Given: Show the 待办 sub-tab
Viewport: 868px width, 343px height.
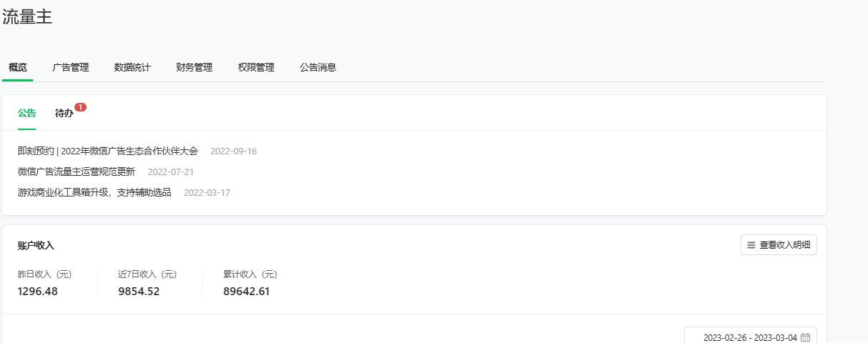Looking at the screenshot, I should click(x=64, y=113).
